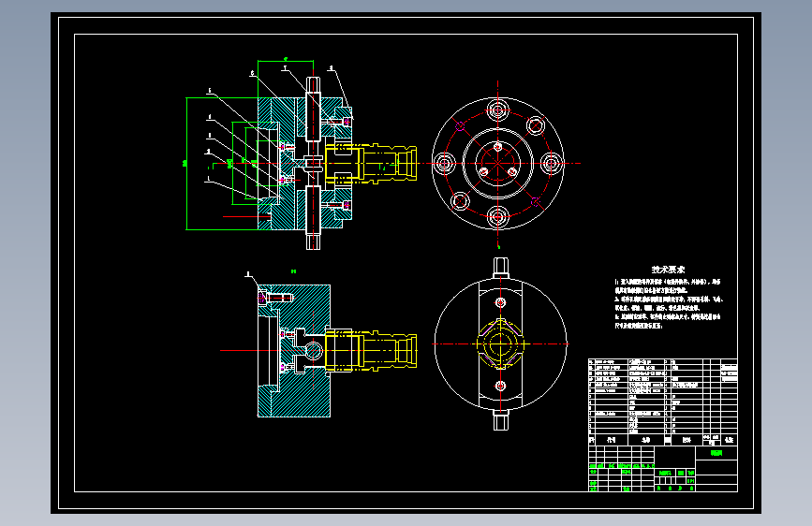
Task: Select the lower-right circular end view
Action: click(x=500, y=343)
